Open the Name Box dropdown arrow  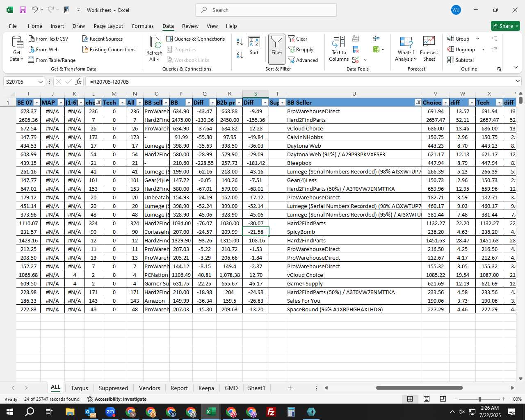[40, 82]
